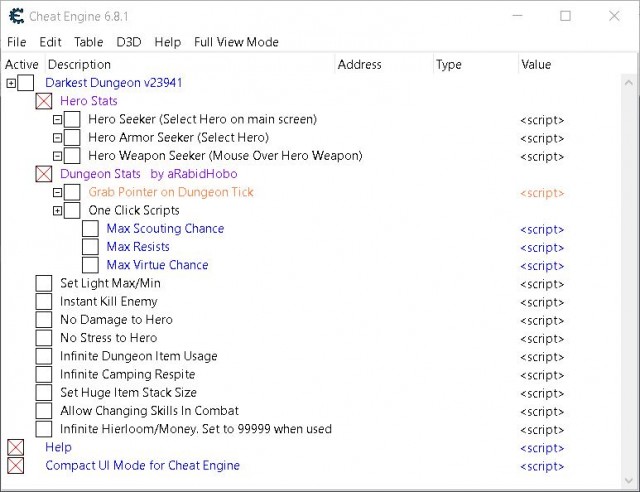Uncheck the Dungeon Stats crossed box

[44, 174]
